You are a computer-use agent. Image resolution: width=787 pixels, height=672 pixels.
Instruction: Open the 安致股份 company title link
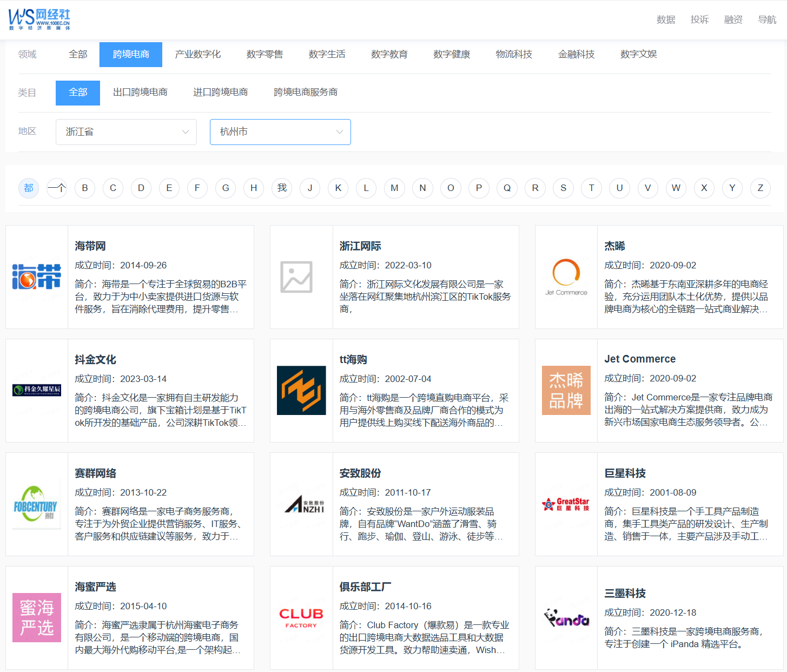pyautogui.click(x=360, y=473)
